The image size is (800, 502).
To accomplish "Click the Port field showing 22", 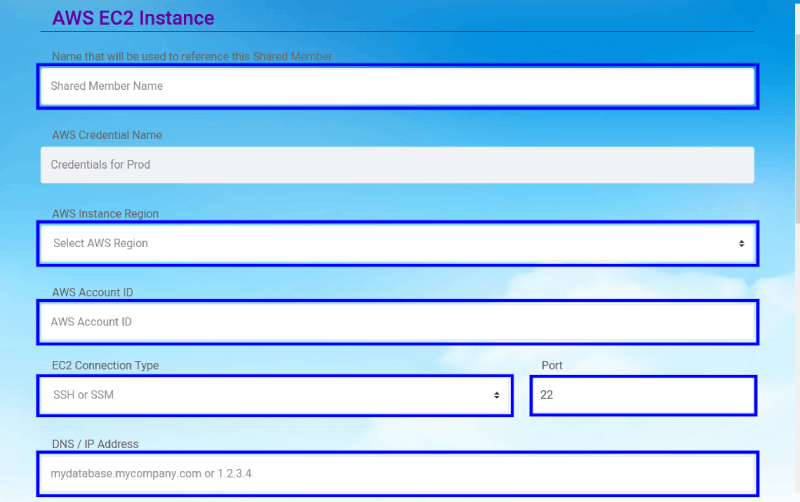I will (x=643, y=395).
